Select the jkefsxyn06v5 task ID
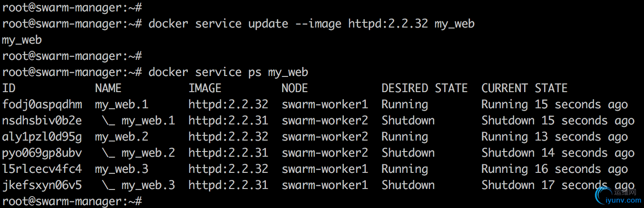644x208 pixels. [x=42, y=185]
